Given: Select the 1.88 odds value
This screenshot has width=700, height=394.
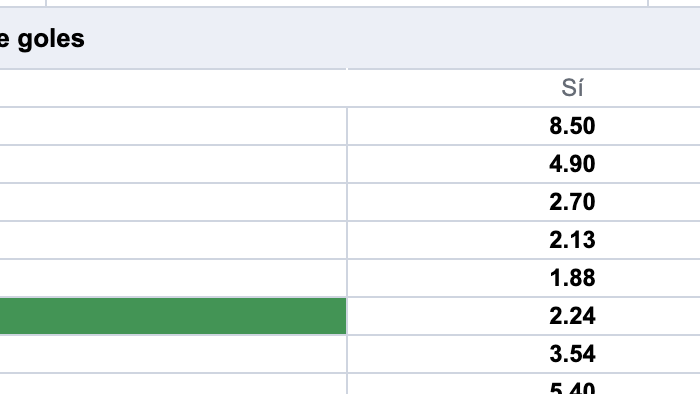Looking at the screenshot, I should 572,278.
